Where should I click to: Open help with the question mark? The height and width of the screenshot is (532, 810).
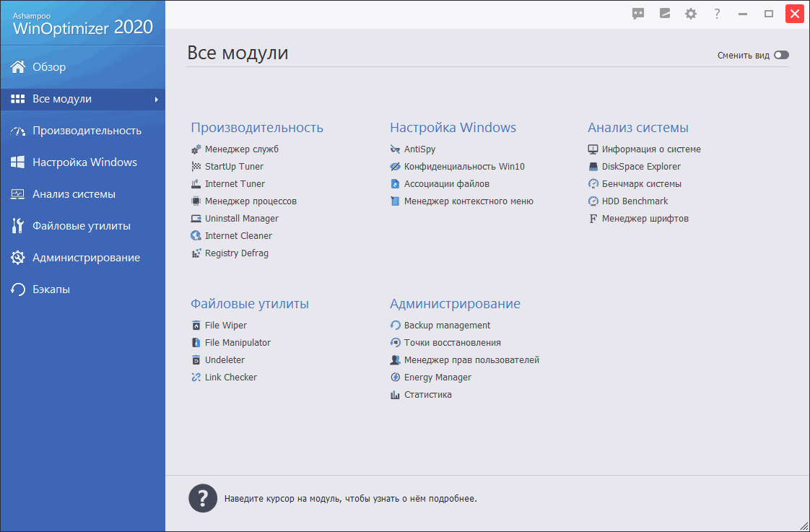click(717, 14)
